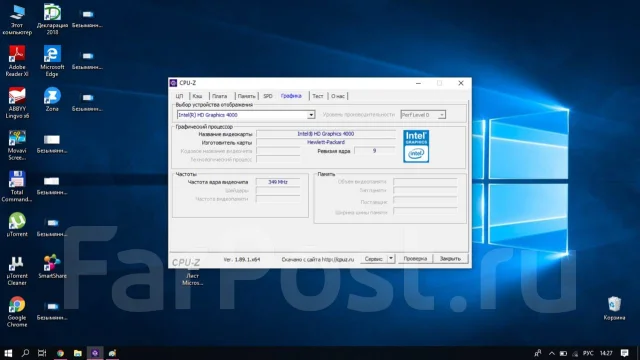640x360 pixels.
Task: Click the Закрыть button in CPU-Z
Action: [x=450, y=259]
